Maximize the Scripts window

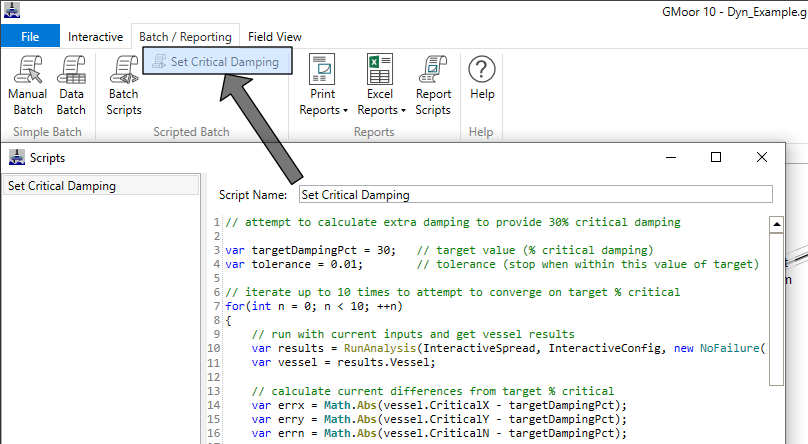(x=716, y=157)
